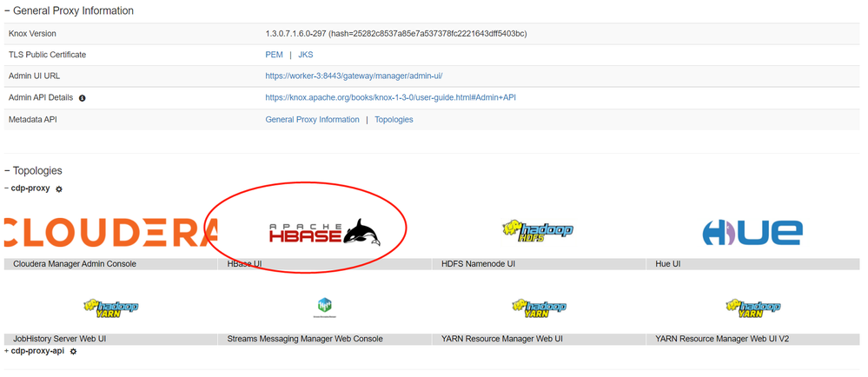
Task: Download the PEM certificate
Action: pyautogui.click(x=274, y=55)
